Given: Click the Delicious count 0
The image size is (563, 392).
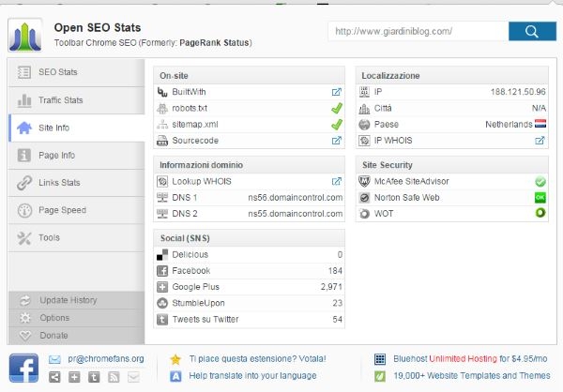Looking at the screenshot, I should click(340, 254).
